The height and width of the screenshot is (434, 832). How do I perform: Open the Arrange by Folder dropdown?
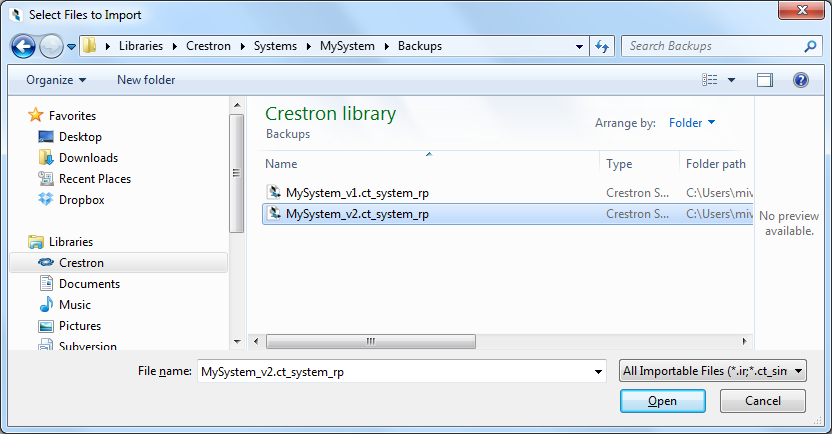(x=692, y=123)
